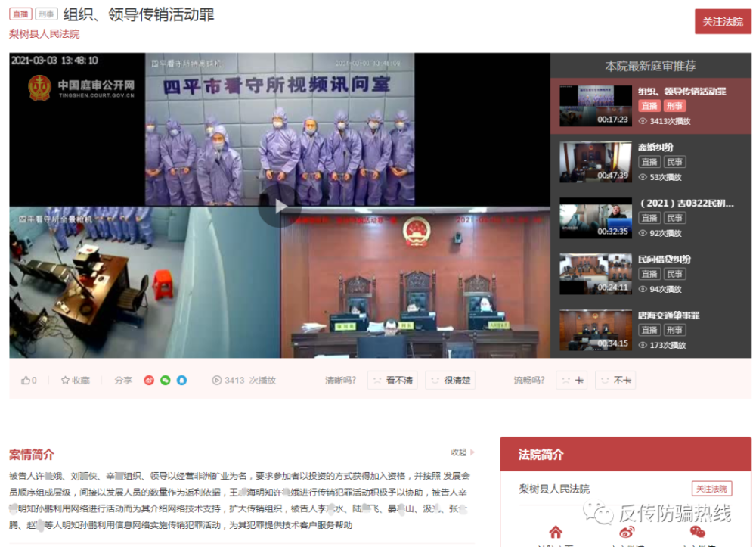
Task: Play the video with center play button
Action: tap(280, 206)
